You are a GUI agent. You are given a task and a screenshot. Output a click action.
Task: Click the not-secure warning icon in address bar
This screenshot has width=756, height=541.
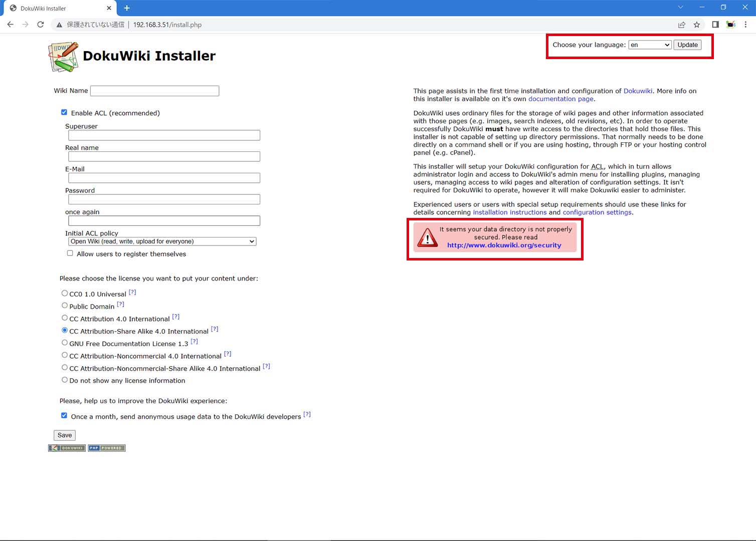point(59,25)
